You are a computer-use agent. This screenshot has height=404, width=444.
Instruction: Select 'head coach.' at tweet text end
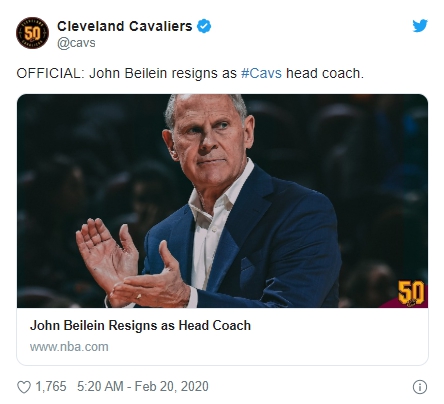pos(325,73)
